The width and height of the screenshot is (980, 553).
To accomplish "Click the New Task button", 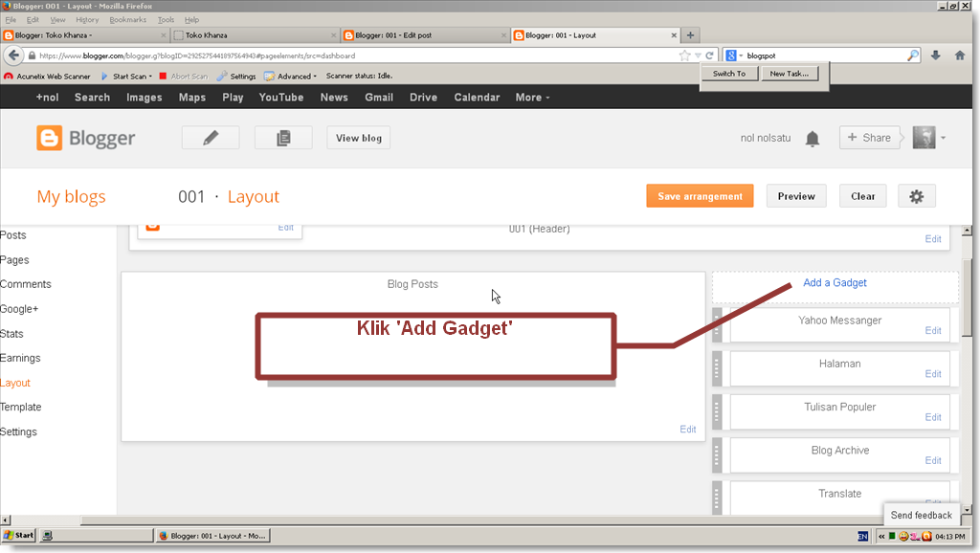I will point(789,74).
